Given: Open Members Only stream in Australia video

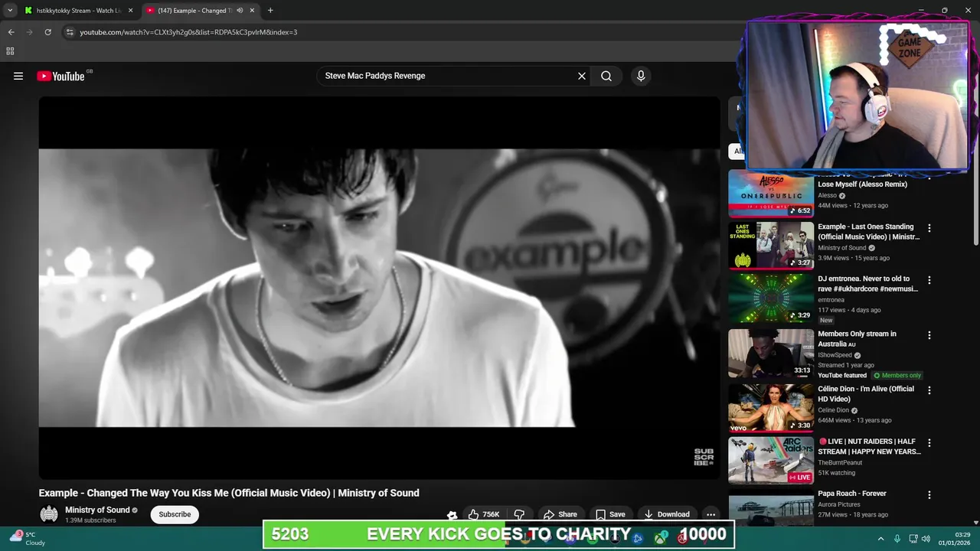Looking at the screenshot, I should pos(857,339).
